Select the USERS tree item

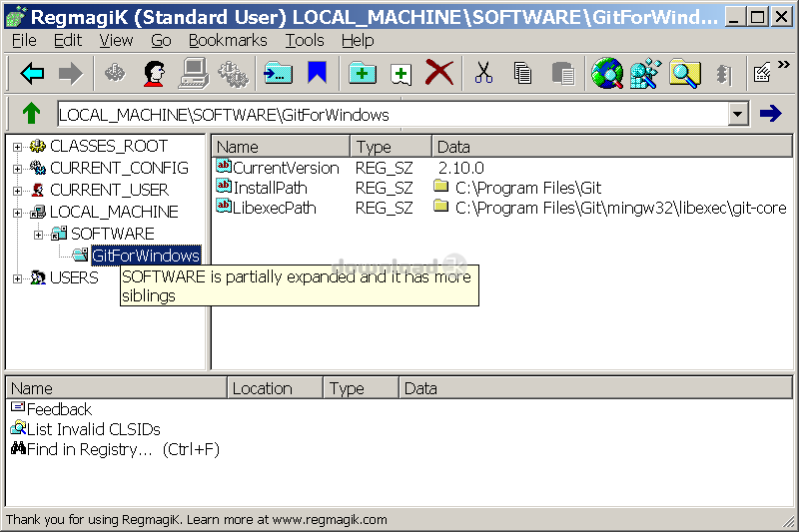(x=74, y=277)
